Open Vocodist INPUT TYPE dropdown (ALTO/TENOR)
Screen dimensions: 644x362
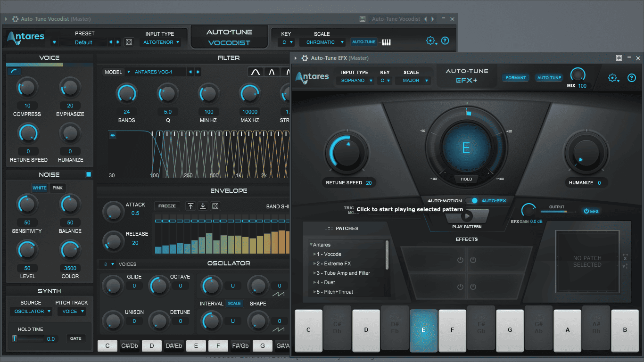click(x=161, y=42)
